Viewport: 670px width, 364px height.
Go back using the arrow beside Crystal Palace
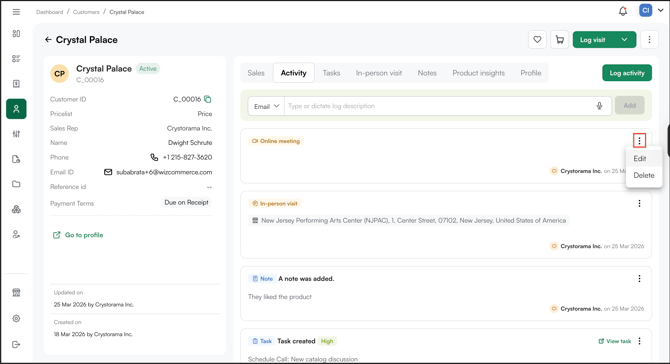click(48, 40)
